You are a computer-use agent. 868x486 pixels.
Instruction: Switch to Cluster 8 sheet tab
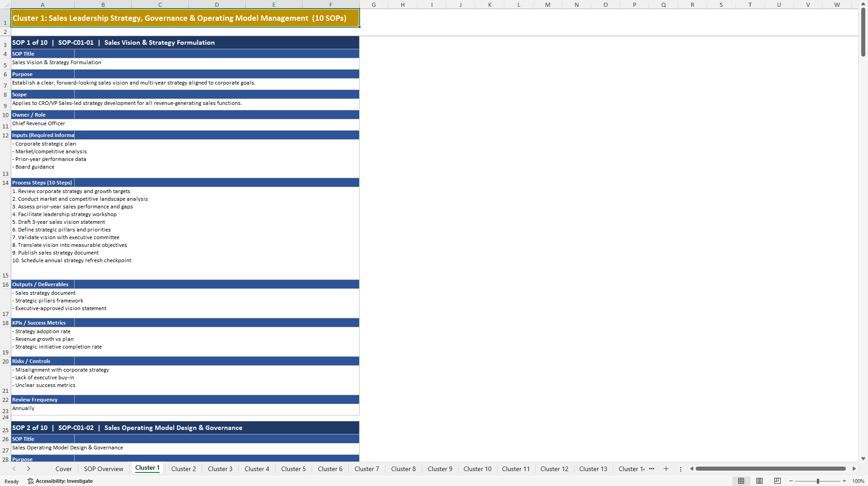coord(403,469)
